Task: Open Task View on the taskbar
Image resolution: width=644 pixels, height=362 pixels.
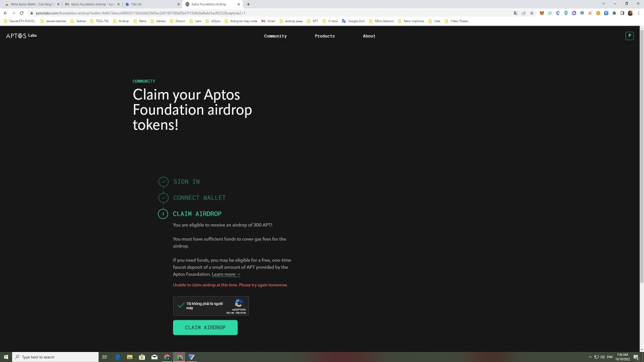Action: [x=105, y=357]
